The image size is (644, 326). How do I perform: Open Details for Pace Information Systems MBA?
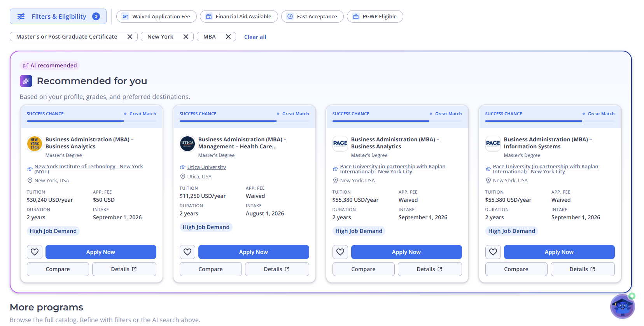[x=583, y=269]
